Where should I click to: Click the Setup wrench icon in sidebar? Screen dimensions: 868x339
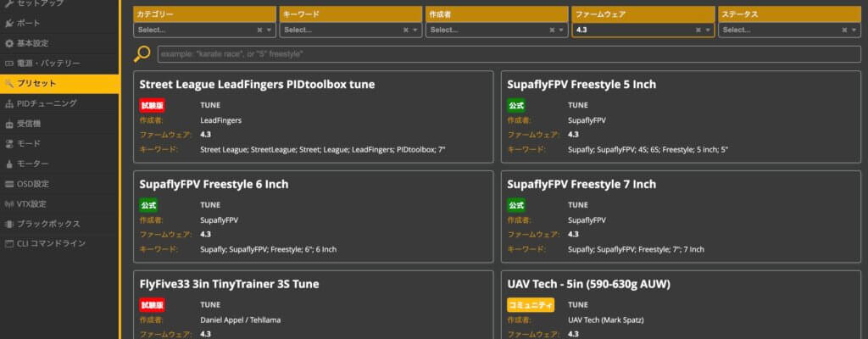tap(8, 3)
